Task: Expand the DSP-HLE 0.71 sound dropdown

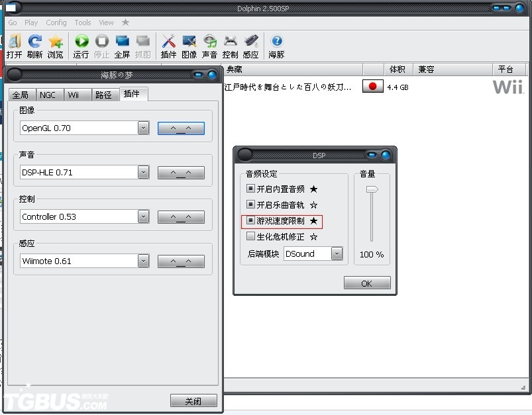Action: coord(144,172)
